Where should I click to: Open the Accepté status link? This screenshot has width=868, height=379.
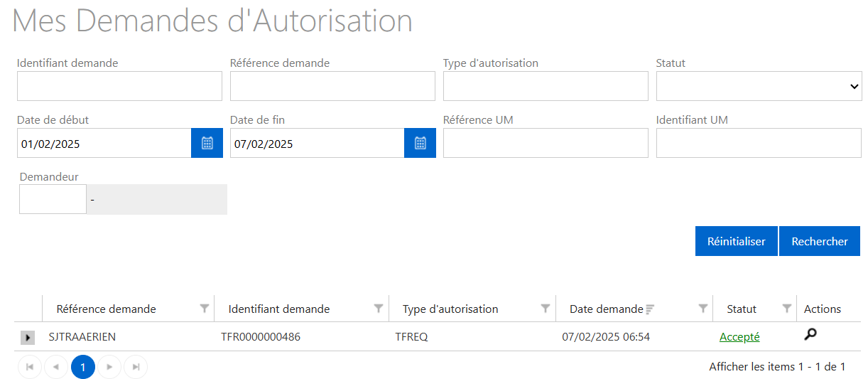point(739,337)
